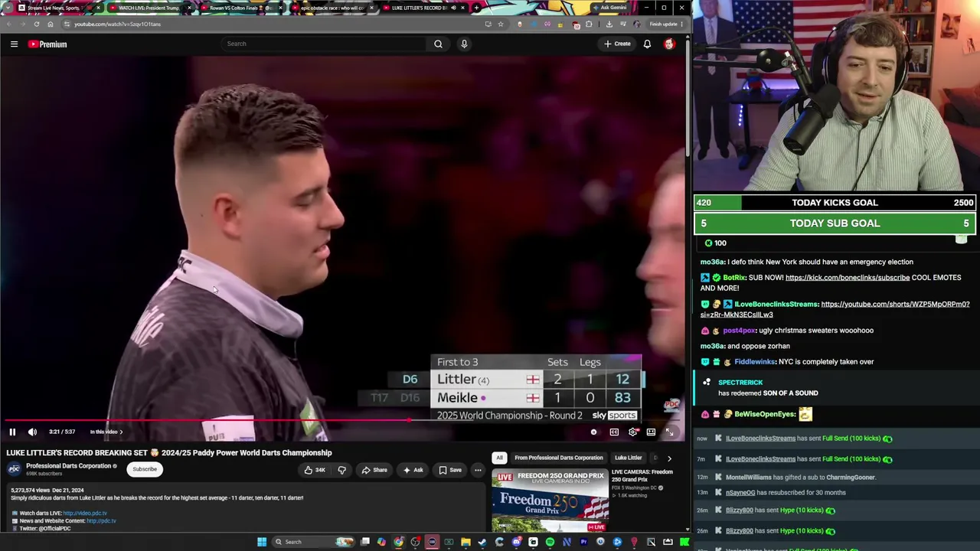This screenshot has width=980, height=551.
Task: Open the browser extensions puzzle icon
Action: click(589, 24)
